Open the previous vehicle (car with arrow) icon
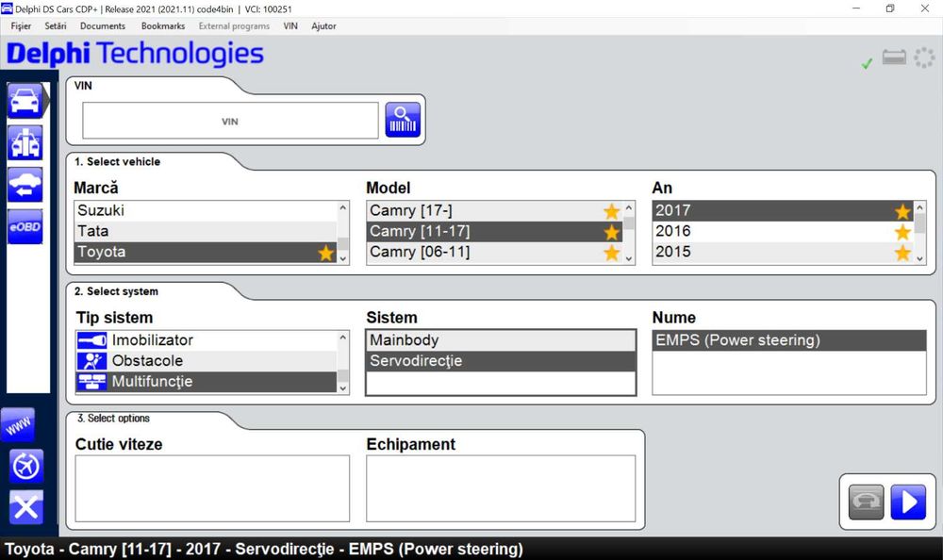The height and width of the screenshot is (560, 943). click(25, 185)
